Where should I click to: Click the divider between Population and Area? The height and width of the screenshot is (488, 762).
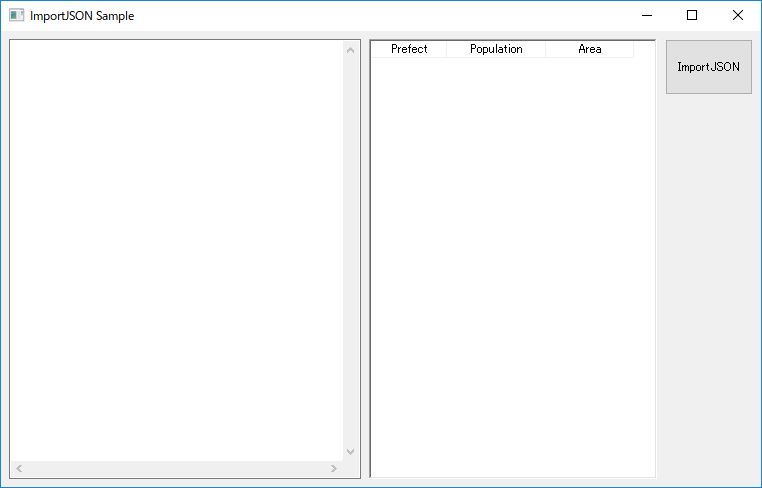[x=545, y=49]
